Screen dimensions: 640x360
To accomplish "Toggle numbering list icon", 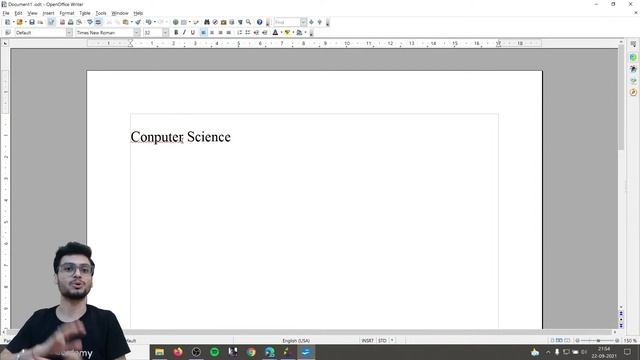I will pyautogui.click(x=240, y=33).
